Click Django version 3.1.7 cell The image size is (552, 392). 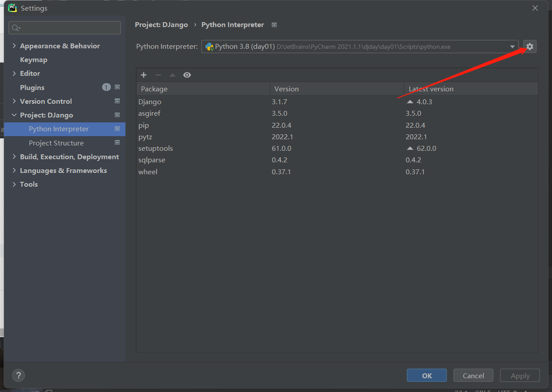279,102
